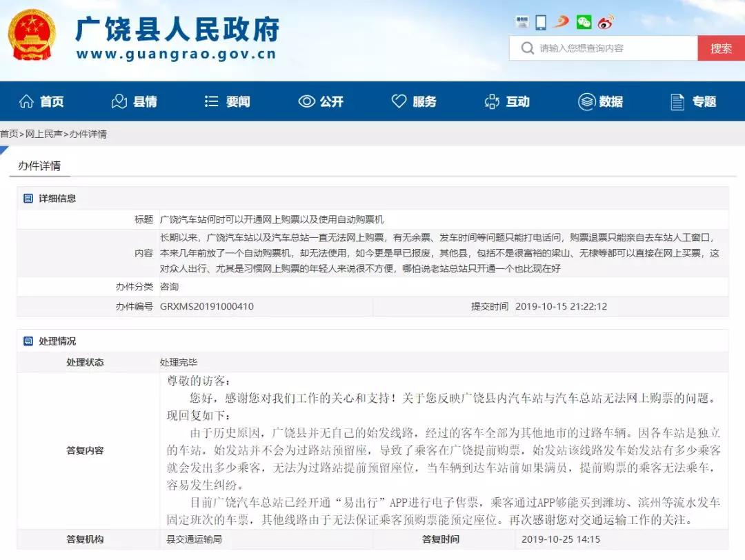This screenshot has height=560, width=745.
Task: Click the 公开 eye icon
Action: coord(306,101)
